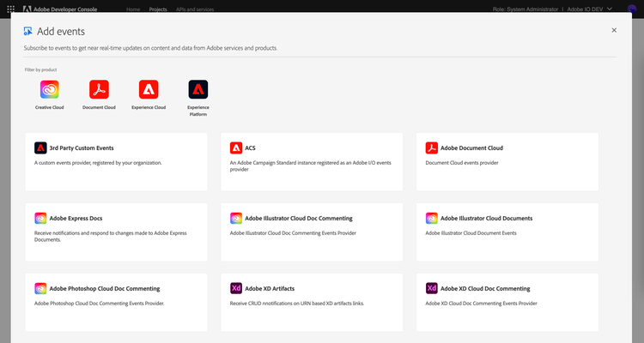Click the Adobe Express Docs icon

pyautogui.click(x=40, y=218)
